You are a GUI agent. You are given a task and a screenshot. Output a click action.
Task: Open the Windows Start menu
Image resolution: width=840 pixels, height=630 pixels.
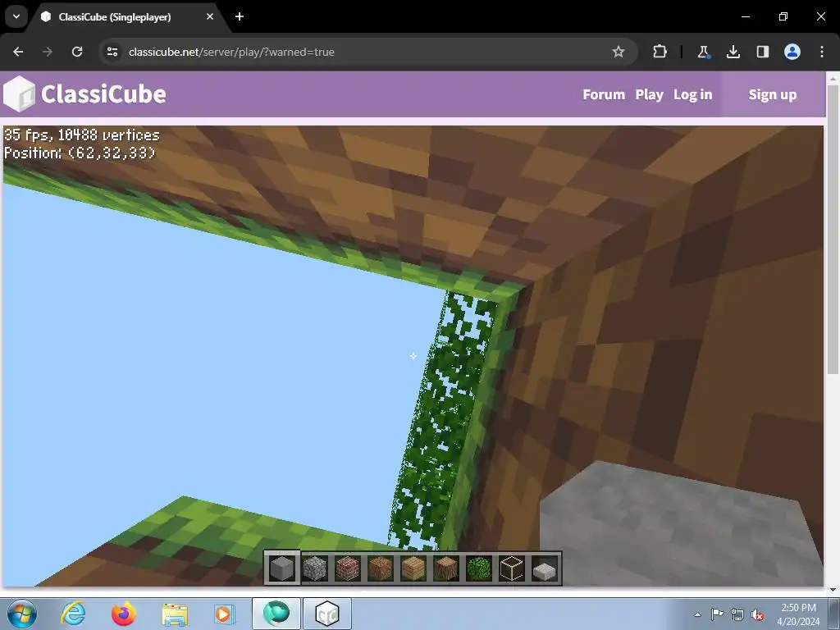coord(22,614)
